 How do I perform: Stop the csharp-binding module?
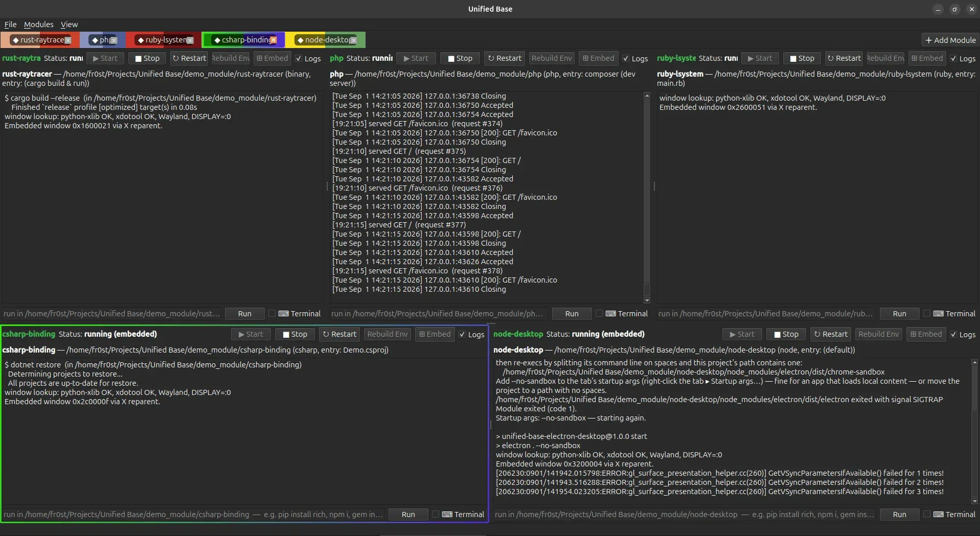click(x=295, y=334)
